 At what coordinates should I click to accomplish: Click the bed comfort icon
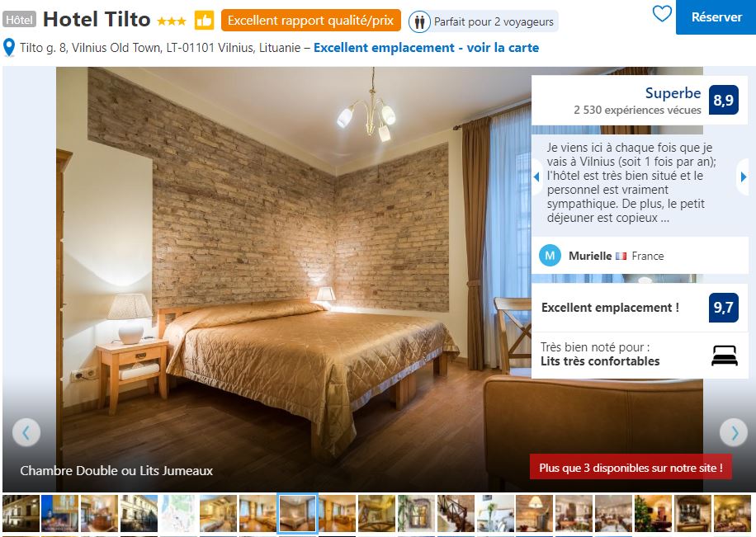point(724,356)
